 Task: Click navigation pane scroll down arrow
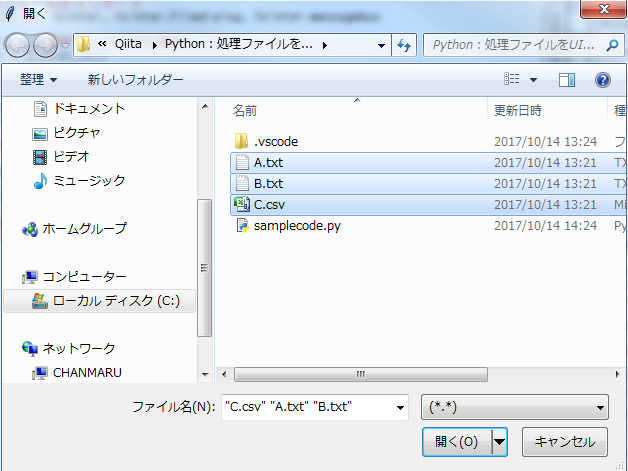205,375
